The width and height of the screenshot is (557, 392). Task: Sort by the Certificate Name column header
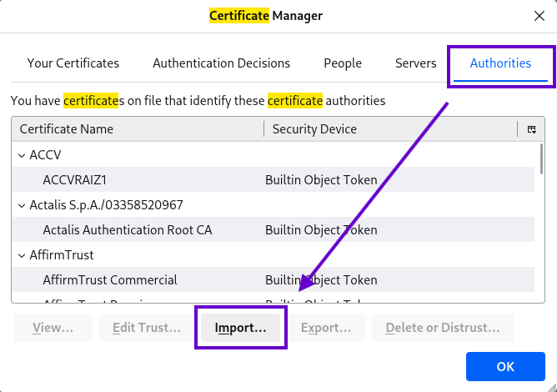pyautogui.click(x=138, y=129)
